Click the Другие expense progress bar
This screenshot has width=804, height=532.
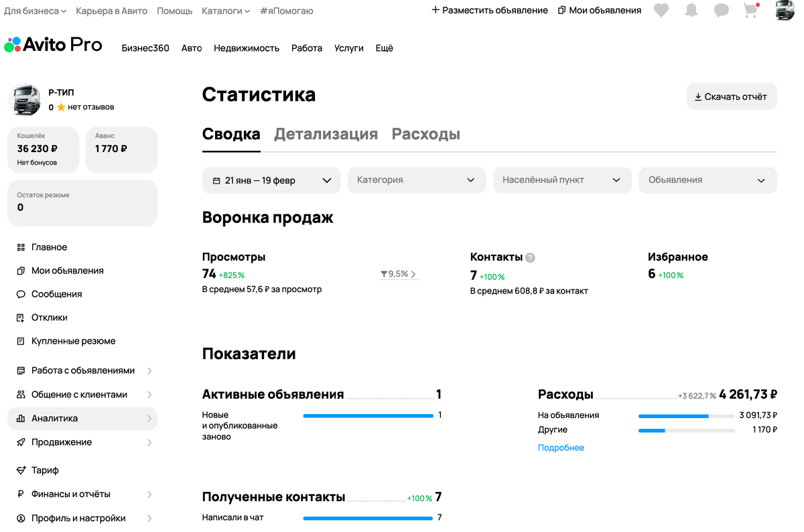pyautogui.click(x=687, y=430)
